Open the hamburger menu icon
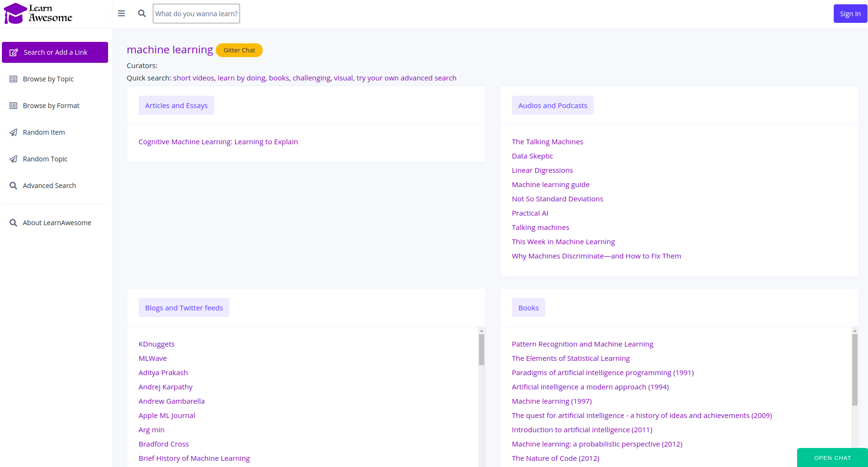The image size is (868, 467). [x=121, y=13]
